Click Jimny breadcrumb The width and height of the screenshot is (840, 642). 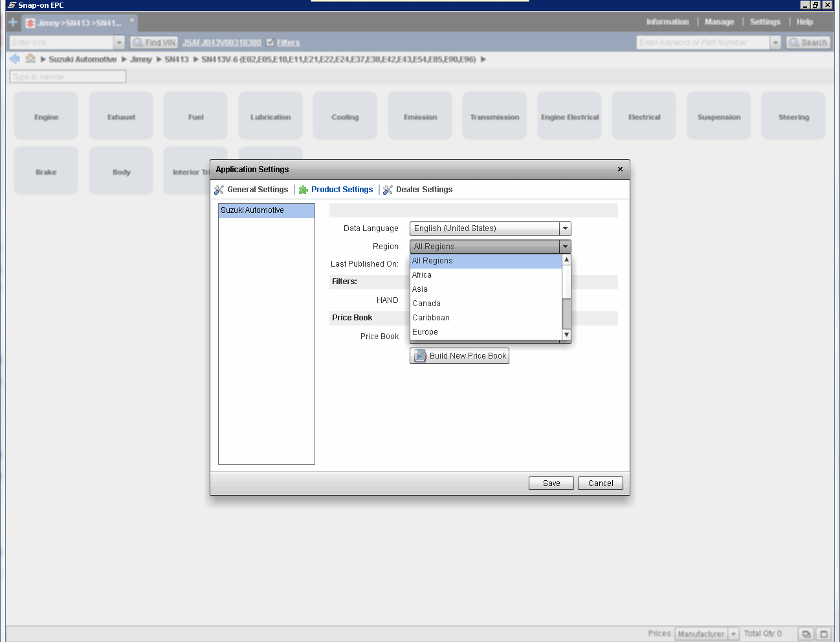tap(141, 60)
